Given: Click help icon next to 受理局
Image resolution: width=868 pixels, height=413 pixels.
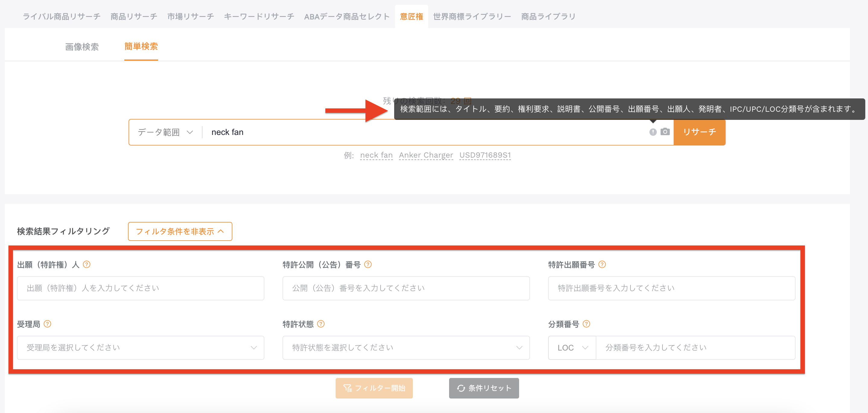Looking at the screenshot, I should tap(47, 324).
